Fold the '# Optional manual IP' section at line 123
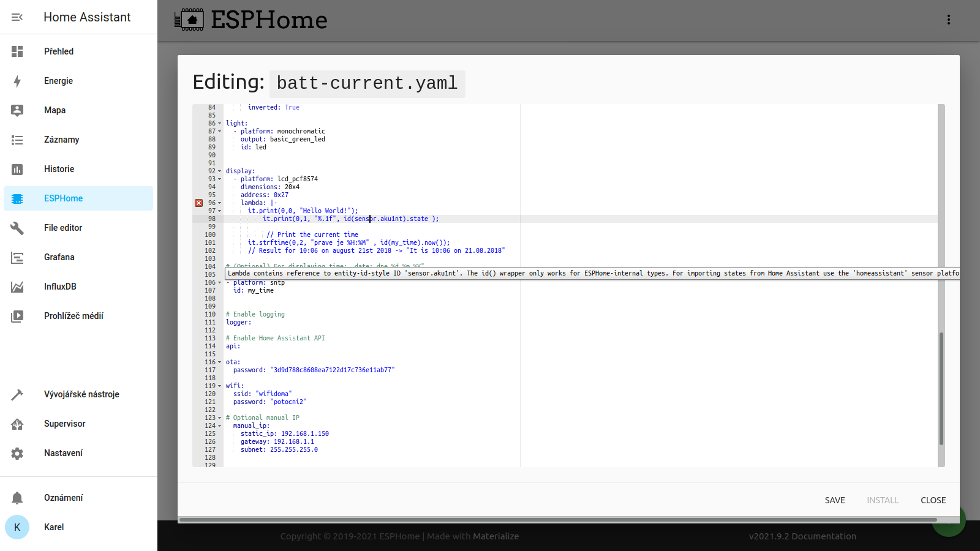This screenshot has height=551, width=980. [220, 418]
